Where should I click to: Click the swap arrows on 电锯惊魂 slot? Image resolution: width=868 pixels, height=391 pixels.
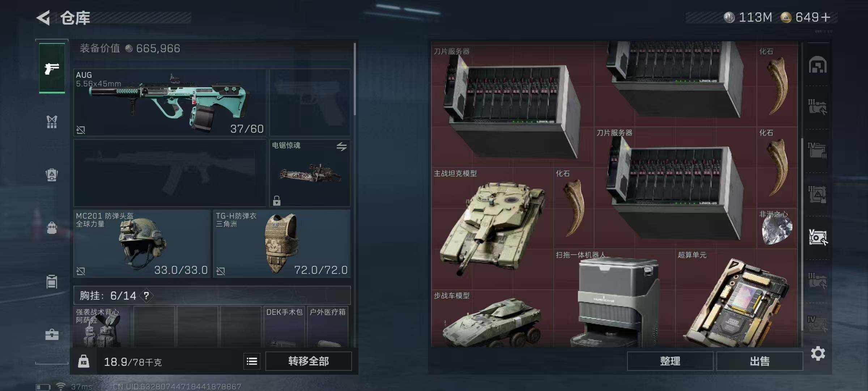(x=341, y=147)
